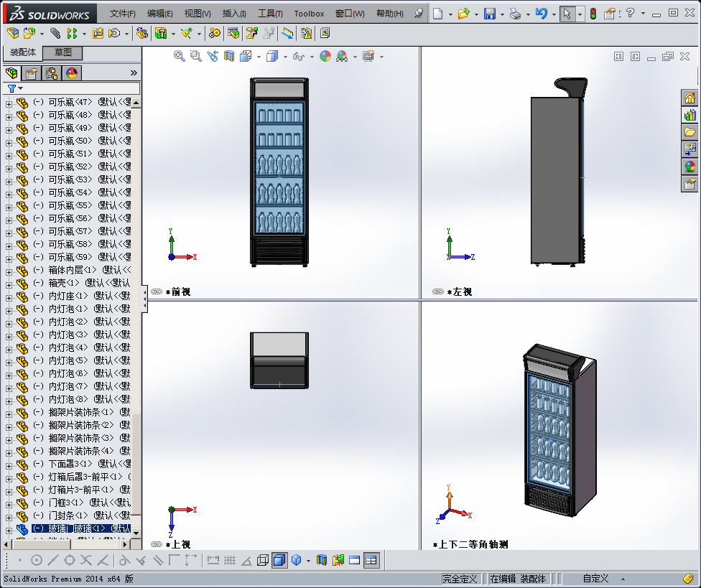Toggle link views icon beside 前视 label
The image size is (701, 588).
(157, 291)
